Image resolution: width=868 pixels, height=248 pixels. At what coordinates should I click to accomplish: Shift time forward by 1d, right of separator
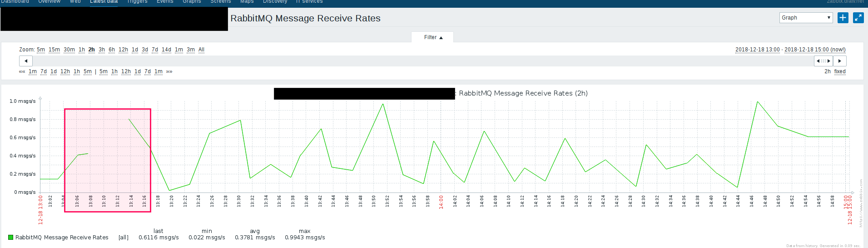tap(138, 71)
